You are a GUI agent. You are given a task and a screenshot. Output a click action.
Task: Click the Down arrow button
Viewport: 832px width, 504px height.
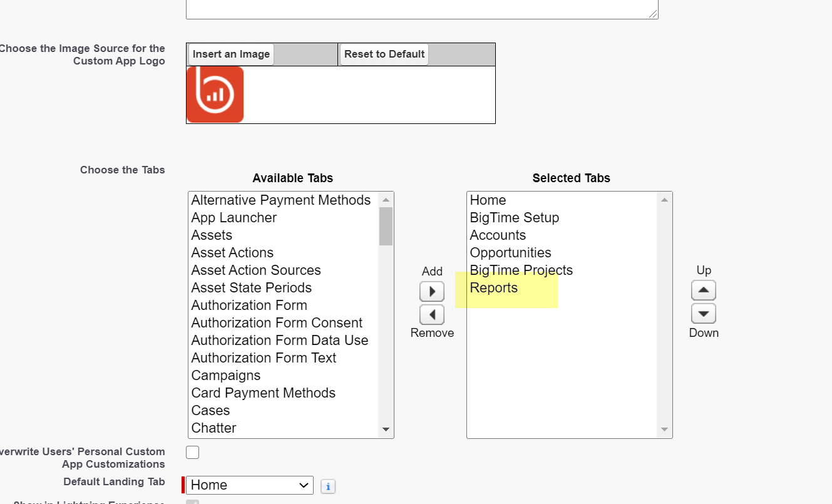(704, 314)
